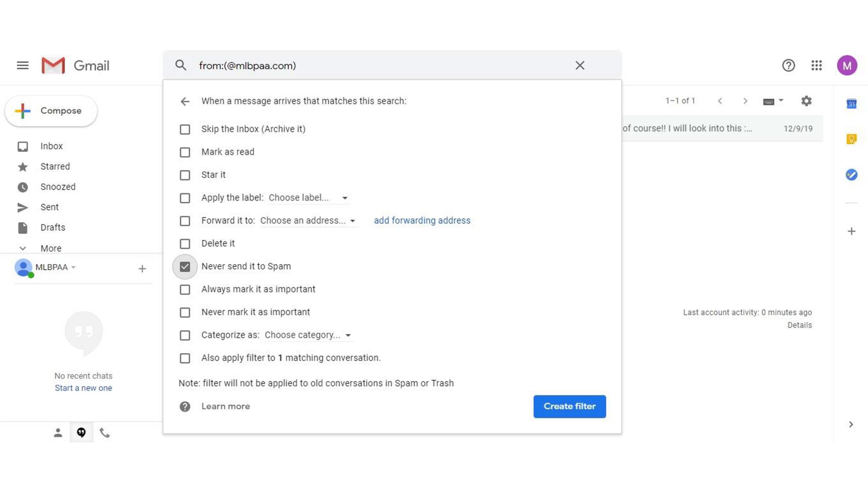Expand the More section in sidebar
This screenshot has height=488, width=868.
(50, 248)
